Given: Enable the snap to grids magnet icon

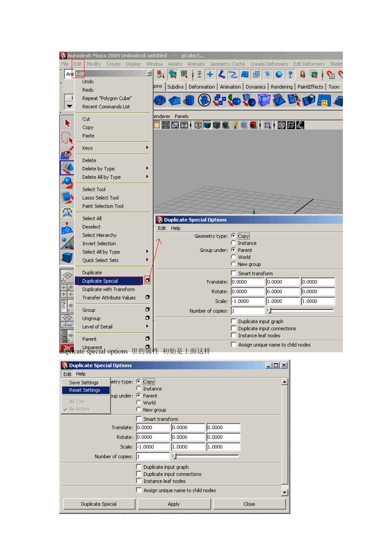Looking at the screenshot, I should (331, 74).
